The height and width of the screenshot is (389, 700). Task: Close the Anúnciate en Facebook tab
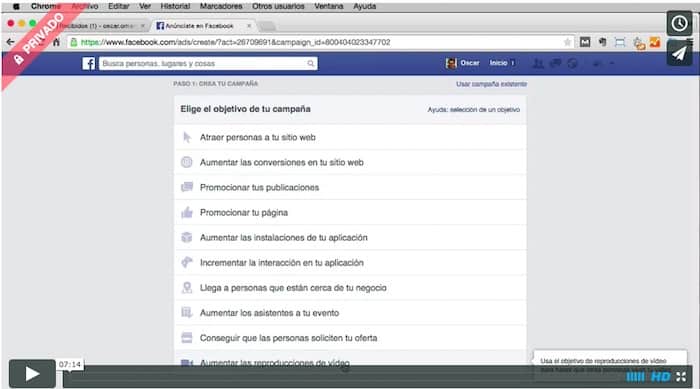pos(249,26)
